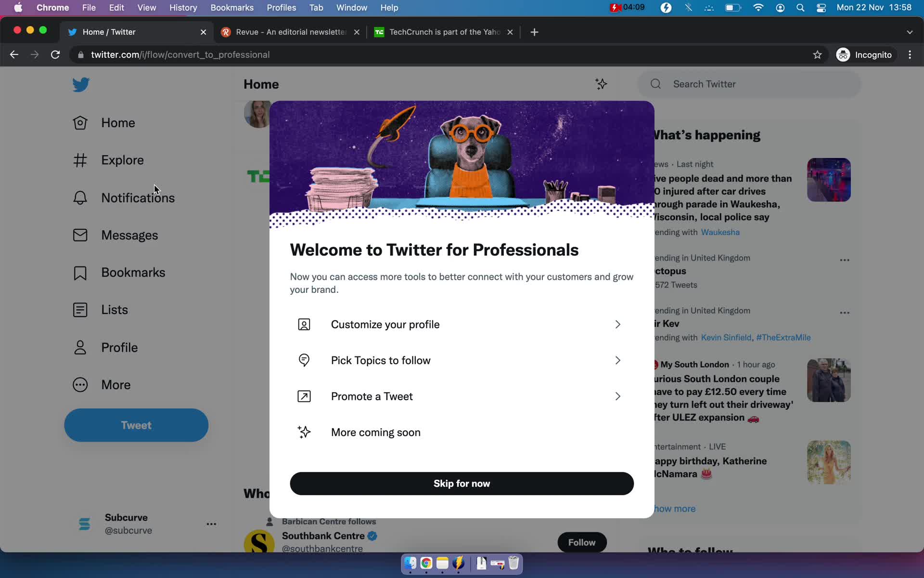
Task: Click the sparkle magic icon near Home
Action: point(602,84)
